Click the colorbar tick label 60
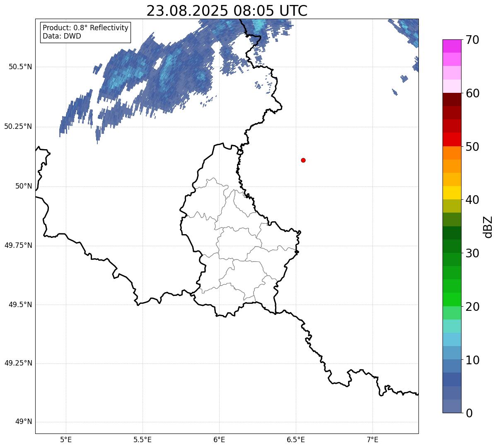 (472, 93)
